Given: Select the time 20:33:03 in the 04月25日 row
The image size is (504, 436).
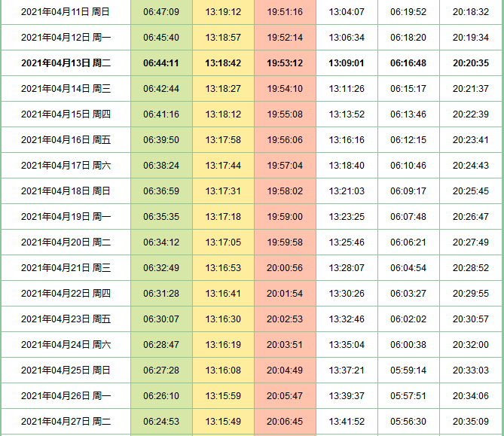Looking at the screenshot, I should tap(471, 370).
